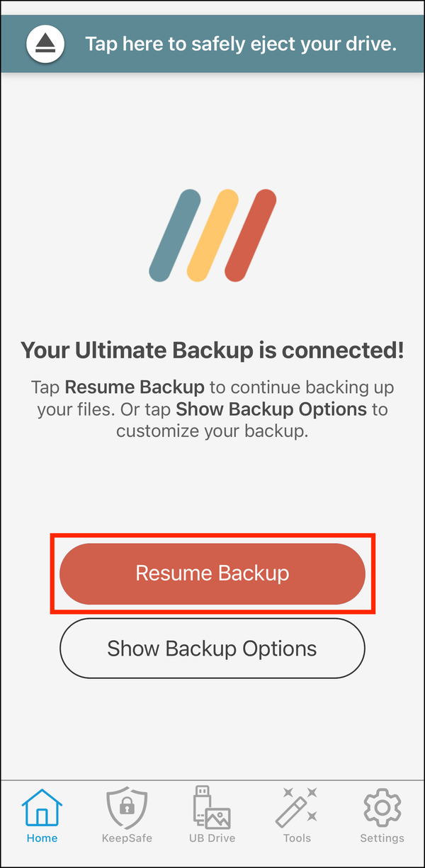425x868 pixels.
Task: Open the Tools magic wand icon
Action: click(x=297, y=808)
